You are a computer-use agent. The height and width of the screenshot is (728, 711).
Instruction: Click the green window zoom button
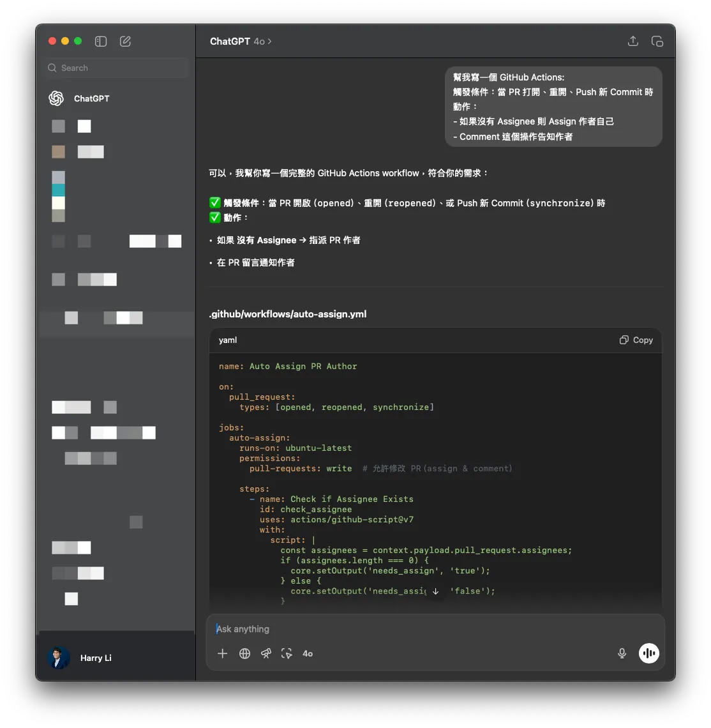pyautogui.click(x=78, y=42)
